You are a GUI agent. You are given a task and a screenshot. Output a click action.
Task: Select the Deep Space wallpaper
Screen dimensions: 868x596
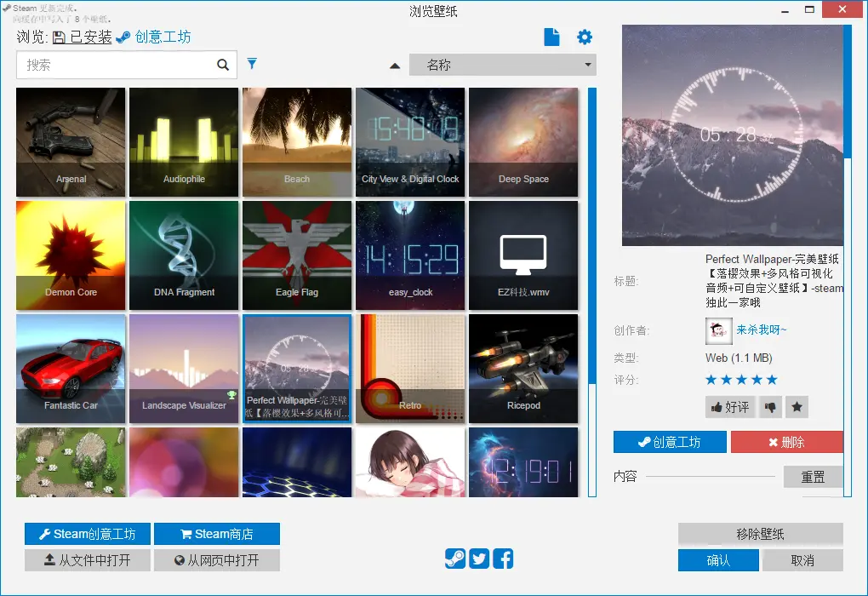tap(523, 142)
